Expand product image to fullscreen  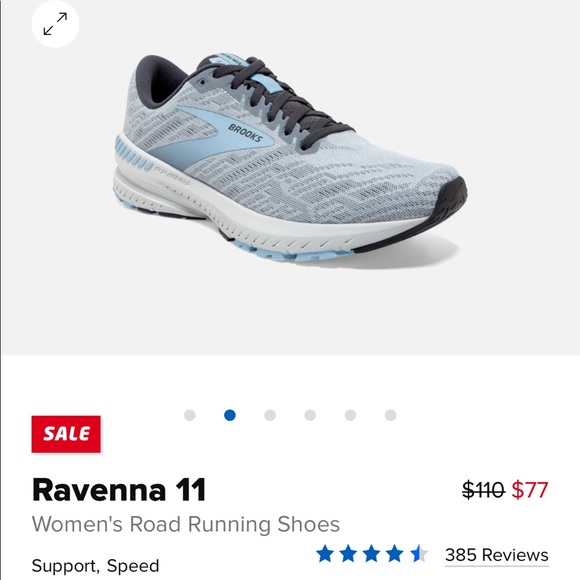click(x=55, y=24)
